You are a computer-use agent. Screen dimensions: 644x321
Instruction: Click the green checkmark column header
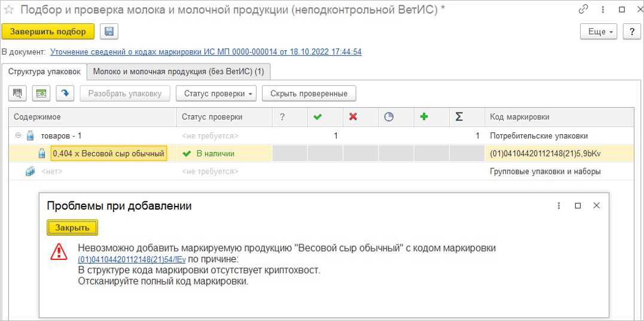coord(318,117)
